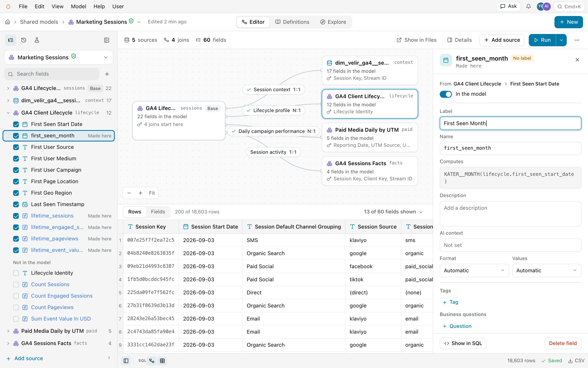Expand the GA4 Lifecycle sessions source
Viewport: 588px width, 368px height.
click(8, 88)
